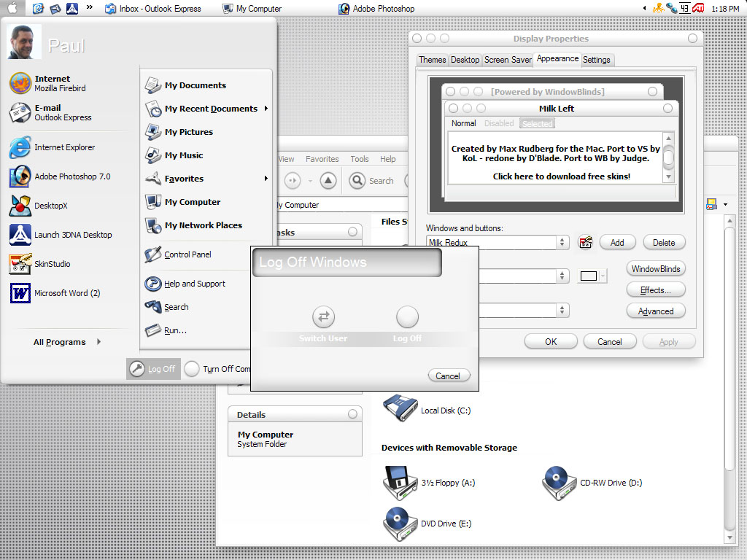Open Help and Support

pyautogui.click(x=185, y=284)
